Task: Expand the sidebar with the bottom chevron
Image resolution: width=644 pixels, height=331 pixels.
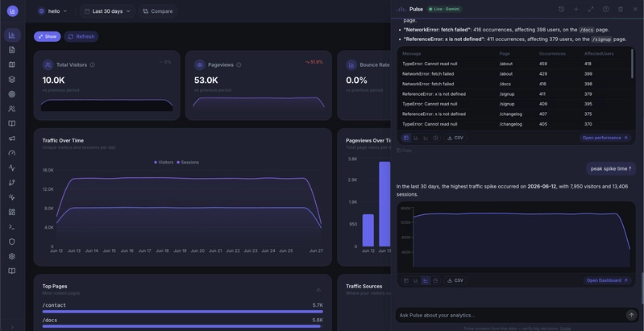Action: click(x=12, y=327)
